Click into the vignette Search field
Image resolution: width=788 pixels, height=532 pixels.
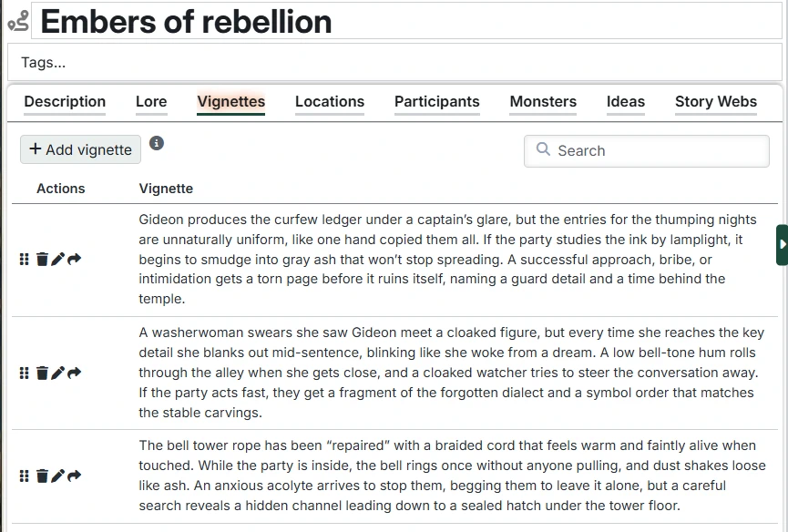[x=656, y=151]
